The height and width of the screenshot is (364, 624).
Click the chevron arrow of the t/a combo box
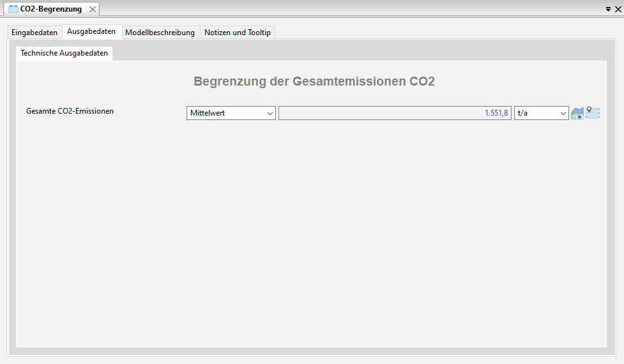[563, 113]
